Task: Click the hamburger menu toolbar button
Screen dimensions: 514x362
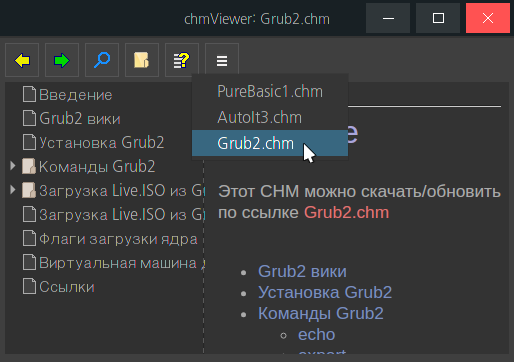Action: point(222,60)
